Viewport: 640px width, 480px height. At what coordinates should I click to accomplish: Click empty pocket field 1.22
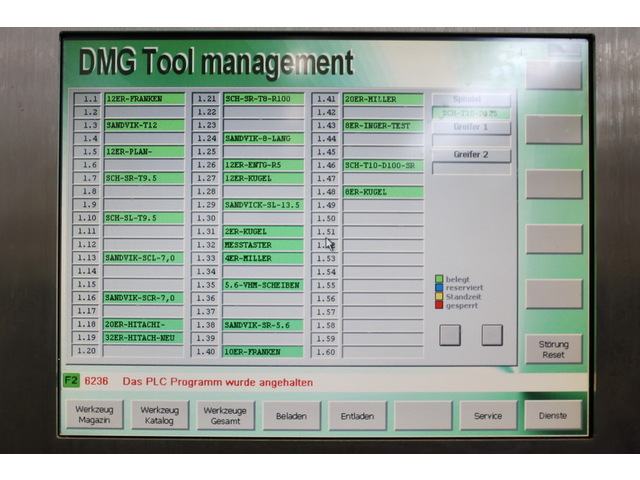pos(264,112)
